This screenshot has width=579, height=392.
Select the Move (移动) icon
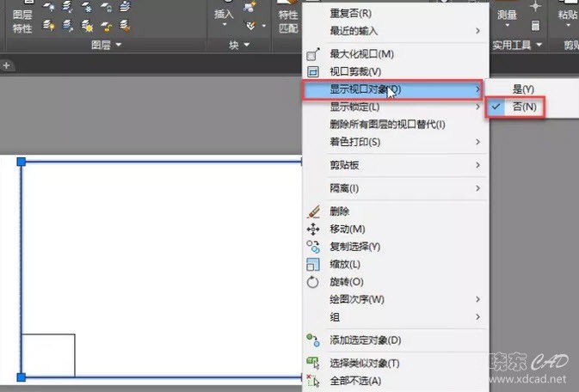point(313,229)
